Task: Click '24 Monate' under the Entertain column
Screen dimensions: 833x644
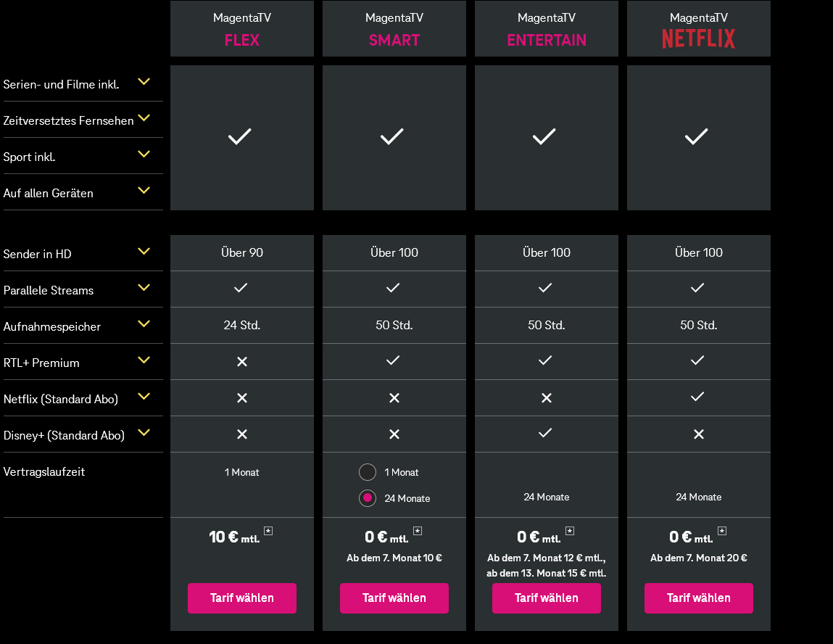Action: 546,497
